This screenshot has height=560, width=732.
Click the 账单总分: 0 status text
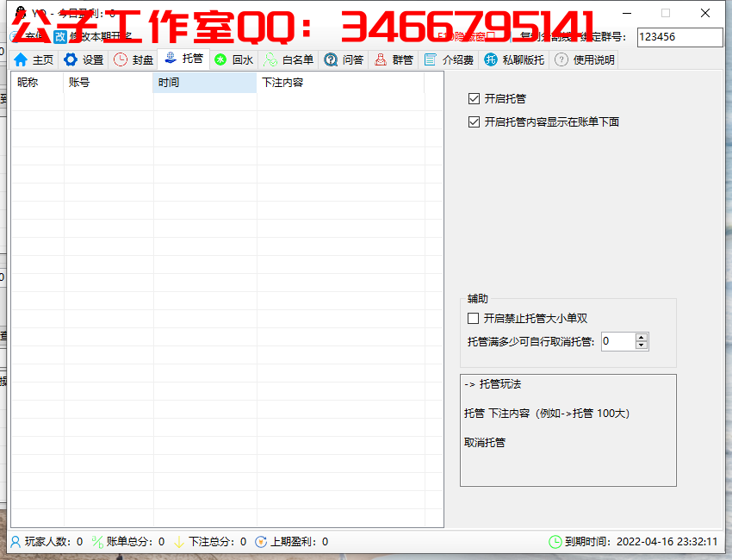click(135, 542)
